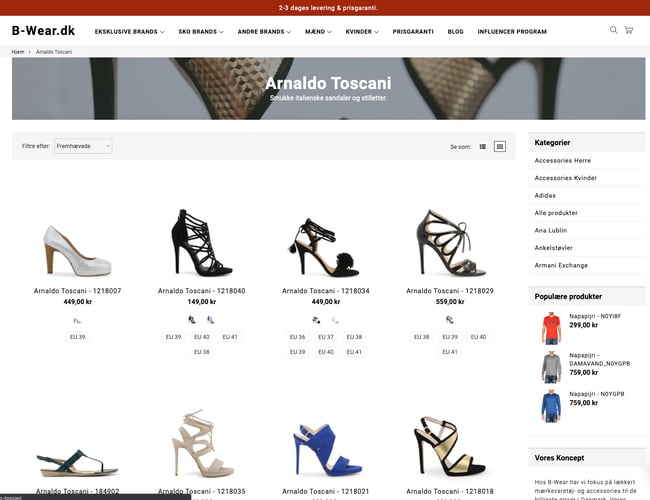The image size is (650, 500).
Task: Open Arnaldo Toscani - 1218021 title link
Action: (x=326, y=492)
